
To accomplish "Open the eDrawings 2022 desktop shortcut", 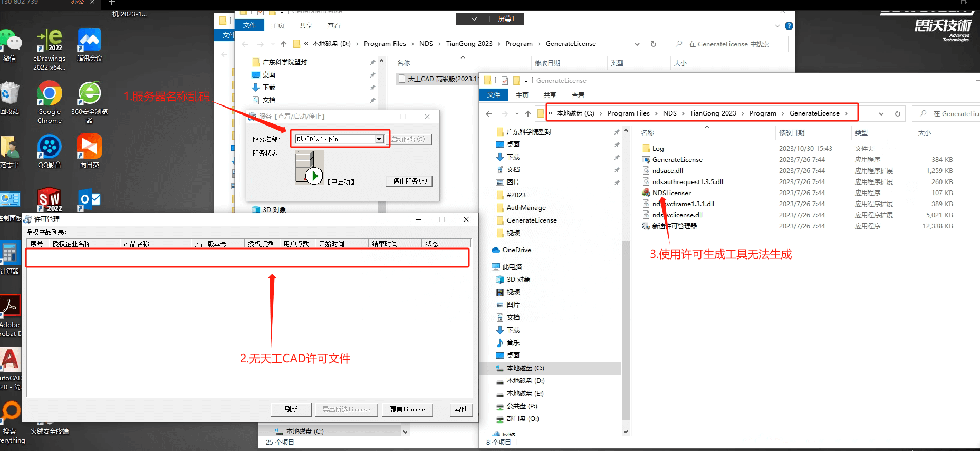I will 49,41.
